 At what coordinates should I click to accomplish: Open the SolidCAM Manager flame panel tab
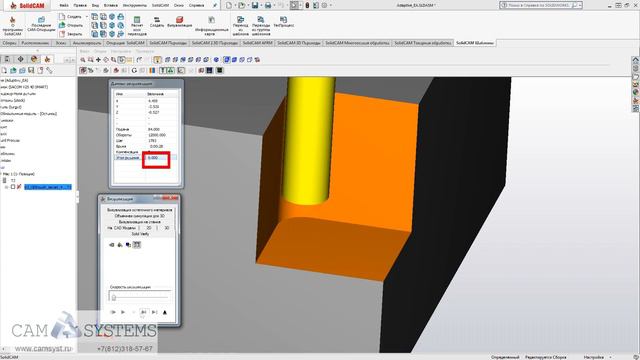tap(47, 60)
